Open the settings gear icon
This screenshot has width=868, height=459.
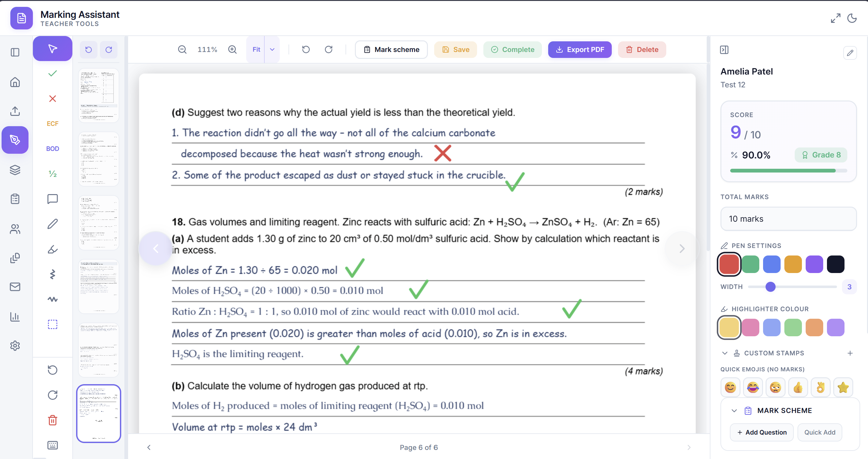[x=15, y=346]
